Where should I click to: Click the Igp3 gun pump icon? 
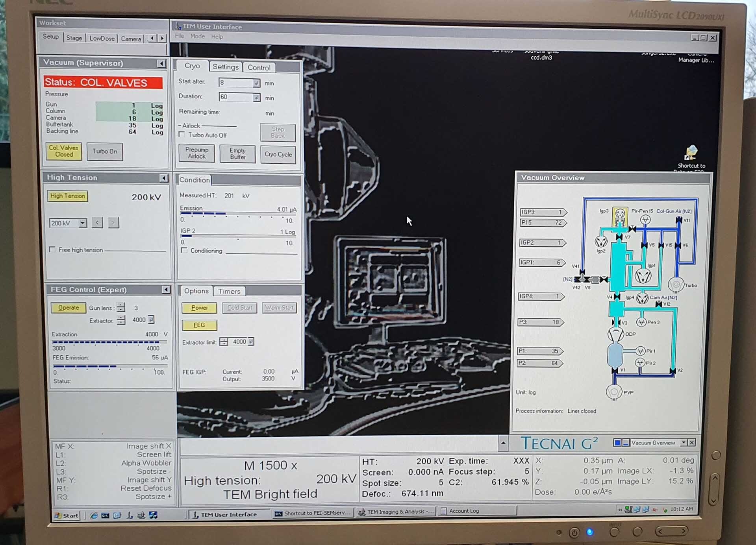click(x=620, y=215)
